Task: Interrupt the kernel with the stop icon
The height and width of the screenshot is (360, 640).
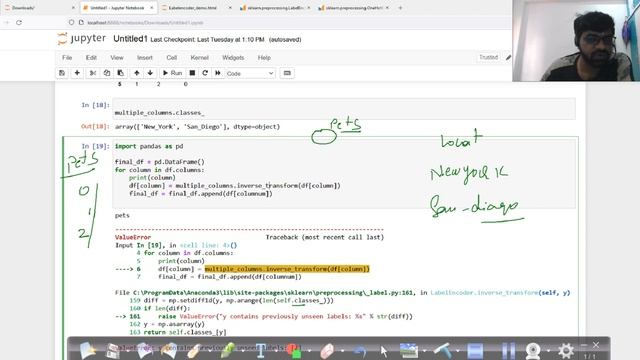Action: point(192,73)
